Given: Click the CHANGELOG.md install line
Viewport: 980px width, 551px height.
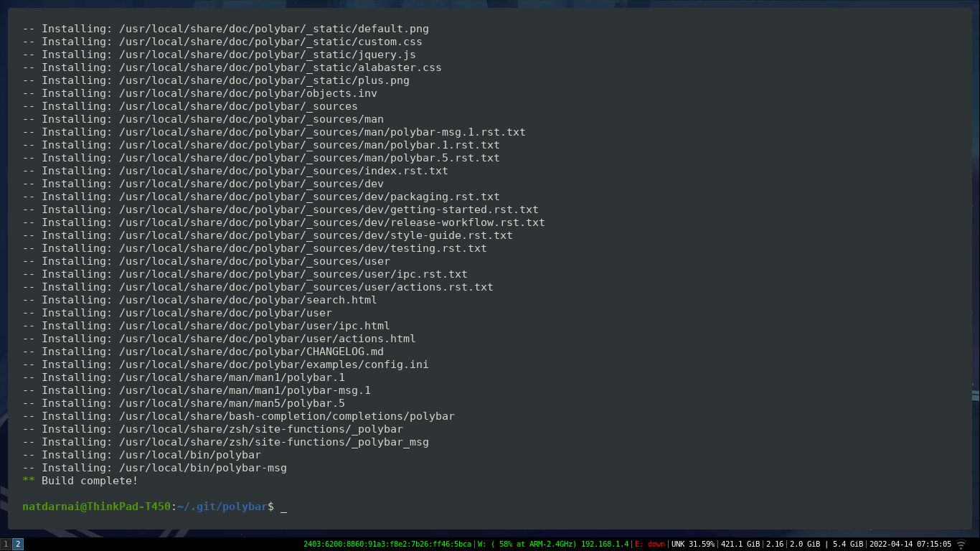Looking at the screenshot, I should coord(203,352).
